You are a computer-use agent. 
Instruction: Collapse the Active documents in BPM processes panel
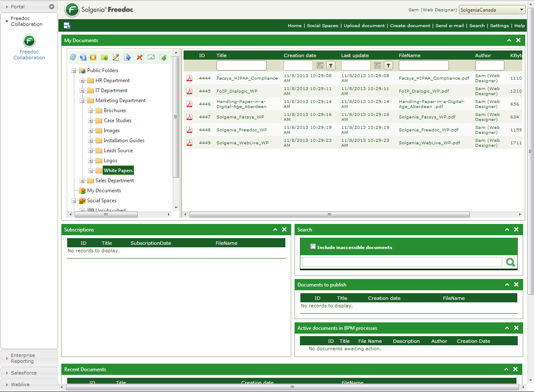tap(507, 328)
